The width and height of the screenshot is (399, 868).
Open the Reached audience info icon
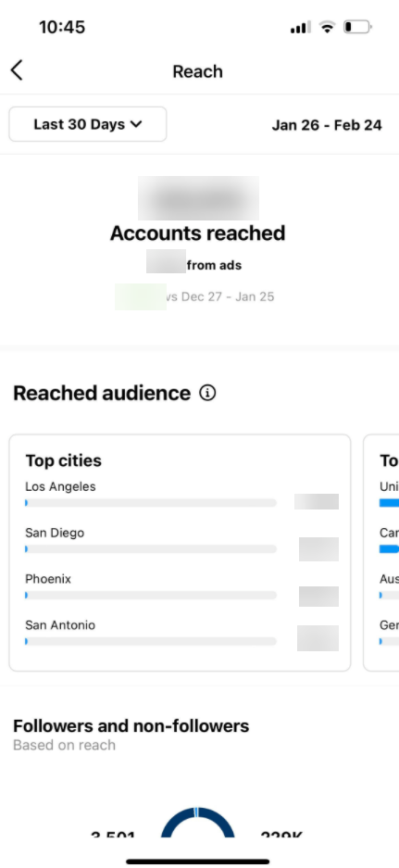coord(207,394)
